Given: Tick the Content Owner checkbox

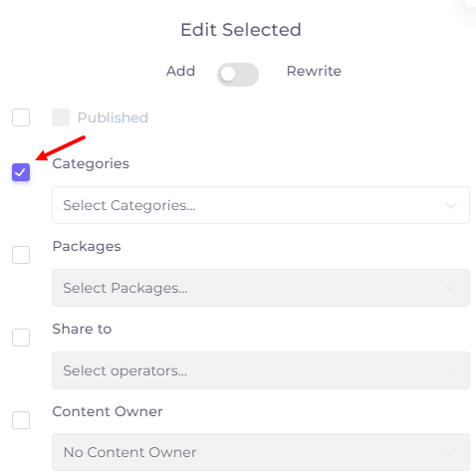Looking at the screenshot, I should tap(21, 420).
